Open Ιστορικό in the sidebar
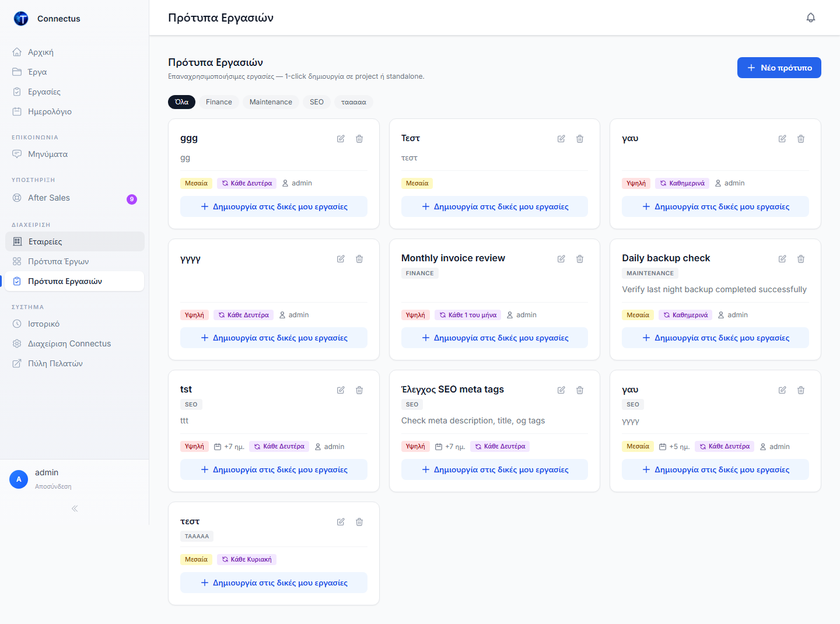The height and width of the screenshot is (624, 840). click(x=75, y=324)
